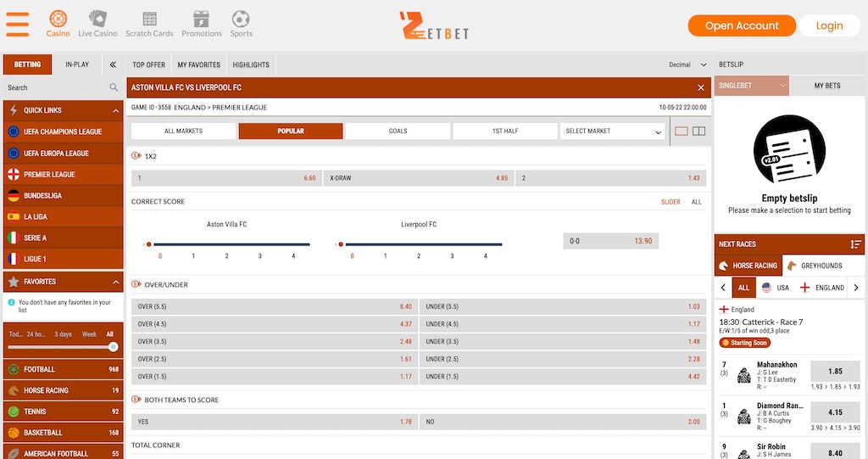Select Football in sports list
Image resolution: width=868 pixels, height=459 pixels.
click(63, 368)
